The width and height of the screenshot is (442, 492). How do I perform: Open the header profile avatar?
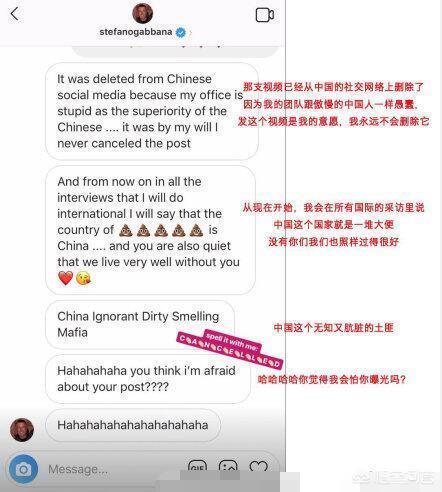143,13
